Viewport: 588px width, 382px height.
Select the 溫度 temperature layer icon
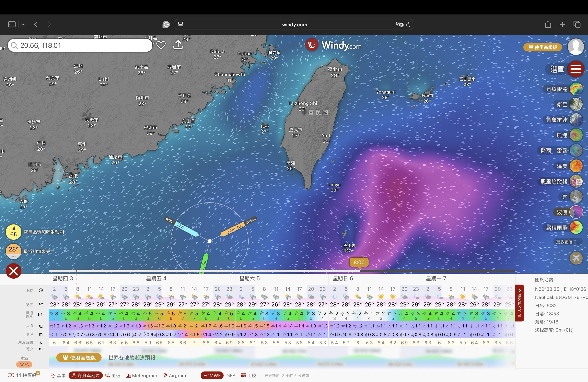pos(576,166)
